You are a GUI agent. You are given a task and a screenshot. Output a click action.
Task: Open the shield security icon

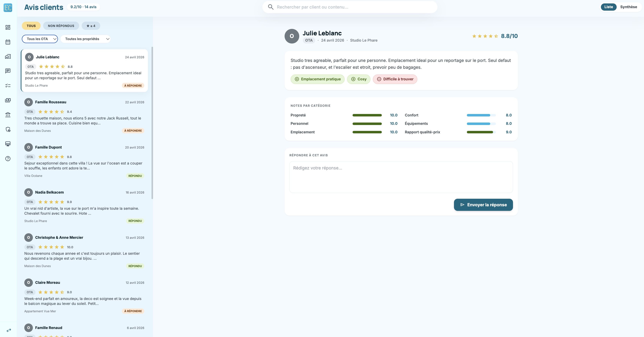pos(8,129)
